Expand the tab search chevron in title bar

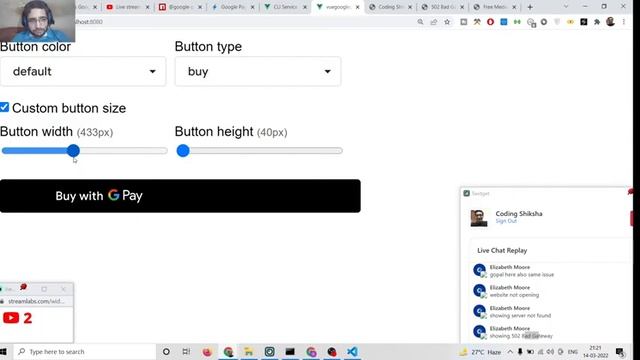(x=566, y=7)
